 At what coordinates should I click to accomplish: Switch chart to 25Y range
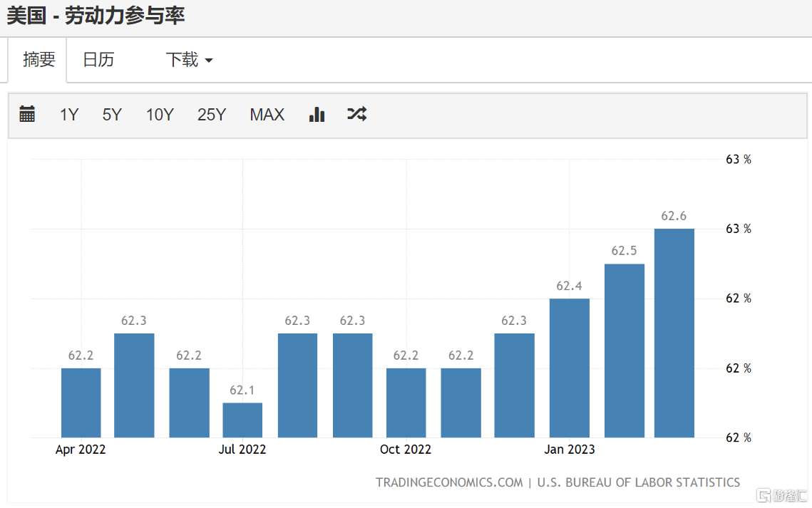pos(212,115)
